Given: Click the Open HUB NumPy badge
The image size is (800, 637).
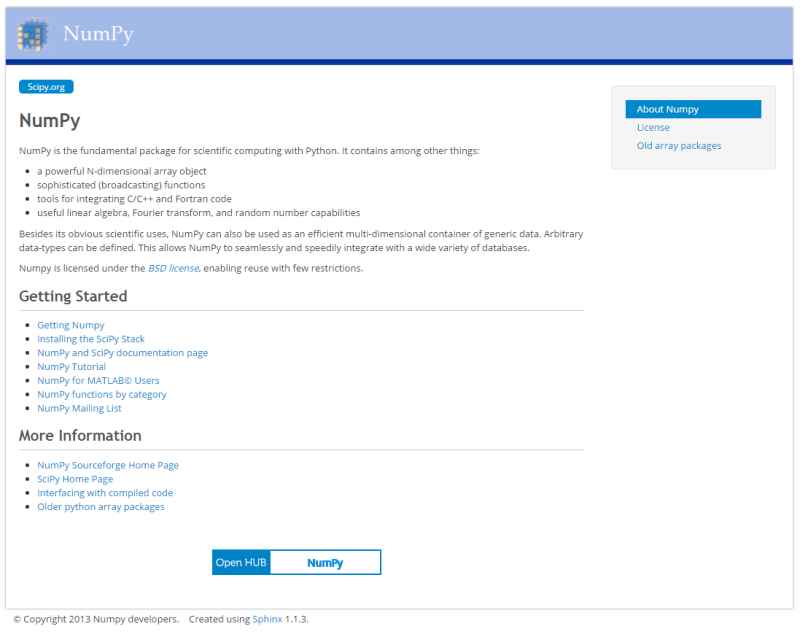Looking at the screenshot, I should pos(296,562).
